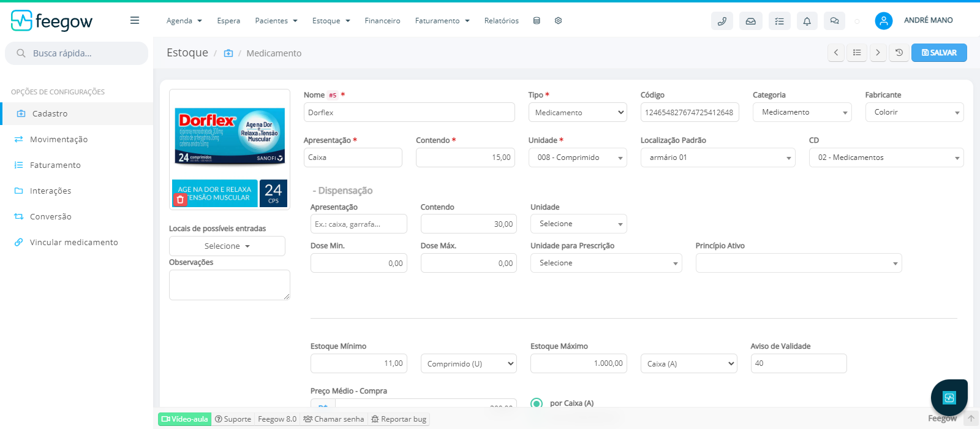The image size is (980, 429).
Task: Select the 'por Caixa (A)' radio option
Action: (x=537, y=403)
